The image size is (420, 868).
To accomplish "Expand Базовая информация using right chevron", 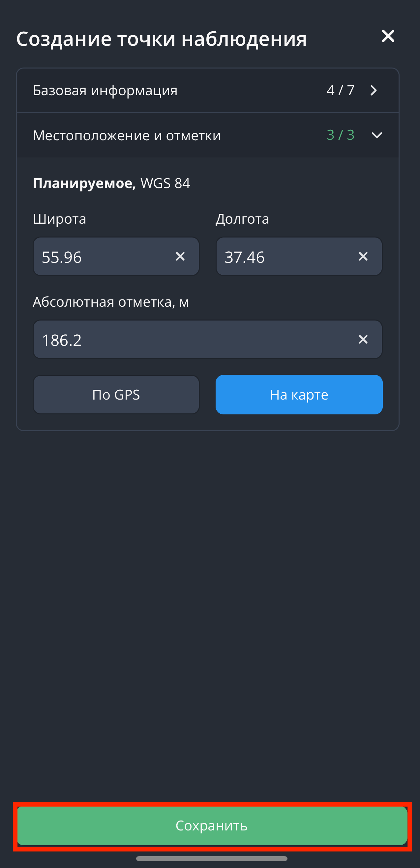I will pyautogui.click(x=374, y=90).
